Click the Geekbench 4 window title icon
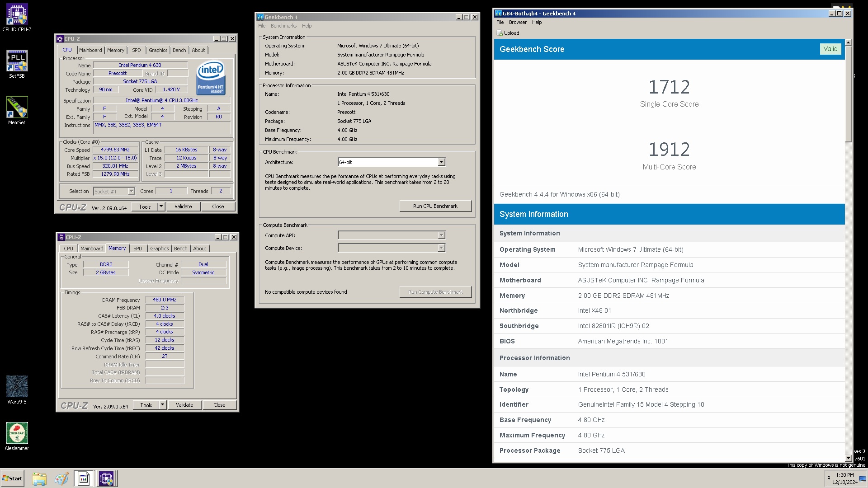Screen dimensions: 868x488 point(260,17)
